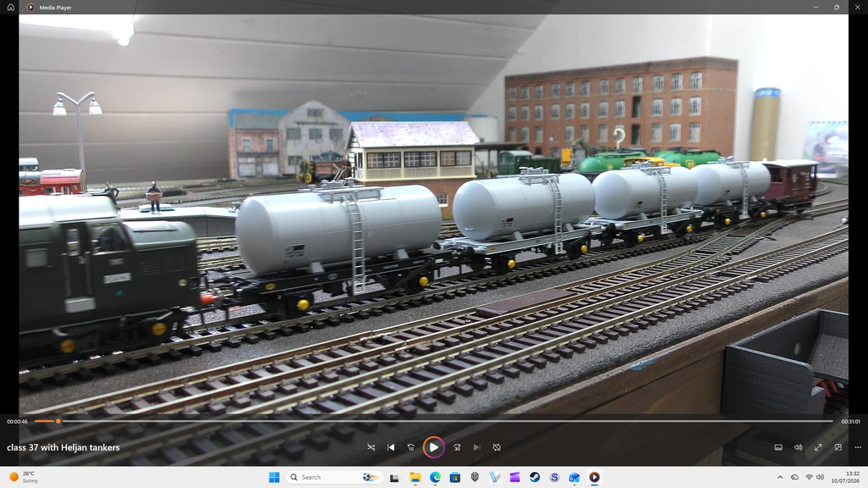This screenshot has height=488, width=868.
Task: Click OneDrive cloud tray icon
Action: point(794,477)
